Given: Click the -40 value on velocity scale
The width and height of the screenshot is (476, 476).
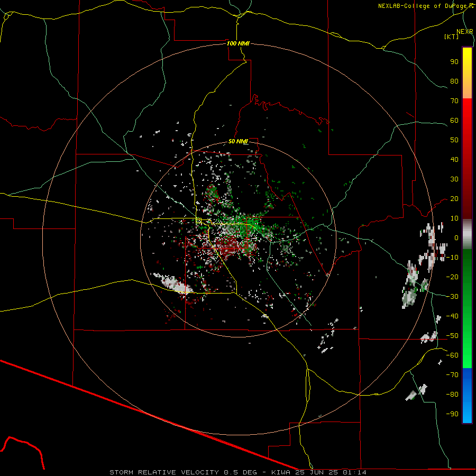Looking at the screenshot, I should click(x=452, y=316).
